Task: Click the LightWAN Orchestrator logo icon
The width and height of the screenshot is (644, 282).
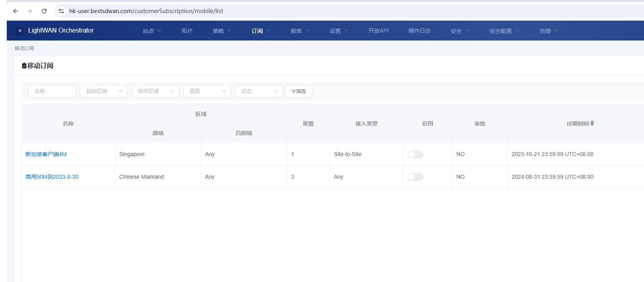Action: coord(19,31)
